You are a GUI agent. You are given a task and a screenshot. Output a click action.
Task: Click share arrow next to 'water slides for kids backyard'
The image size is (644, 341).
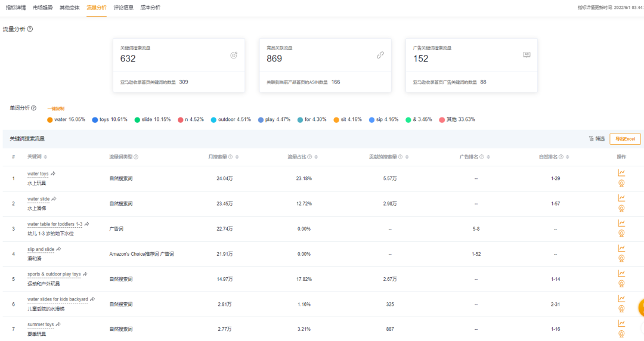click(92, 299)
